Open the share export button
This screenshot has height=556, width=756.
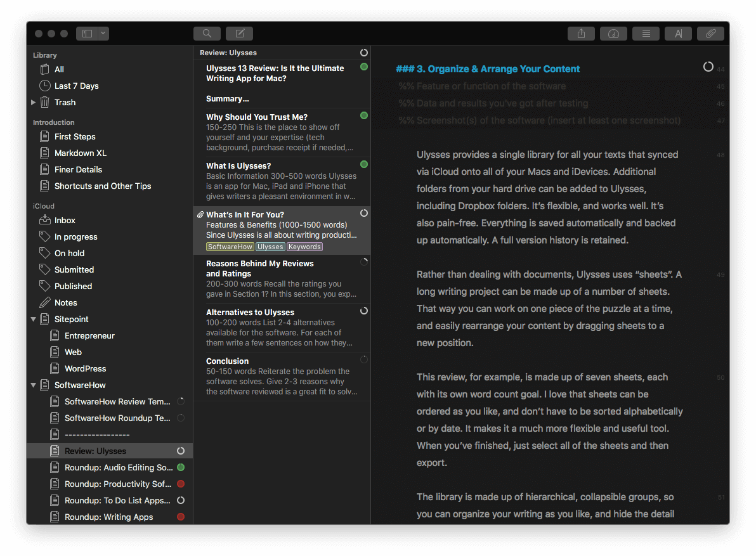581,33
